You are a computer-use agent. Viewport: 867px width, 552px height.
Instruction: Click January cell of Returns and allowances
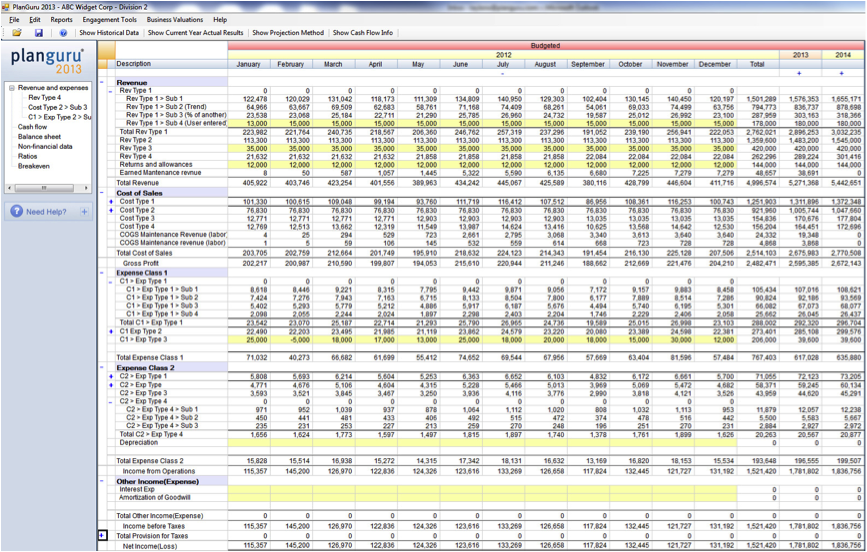249,165
